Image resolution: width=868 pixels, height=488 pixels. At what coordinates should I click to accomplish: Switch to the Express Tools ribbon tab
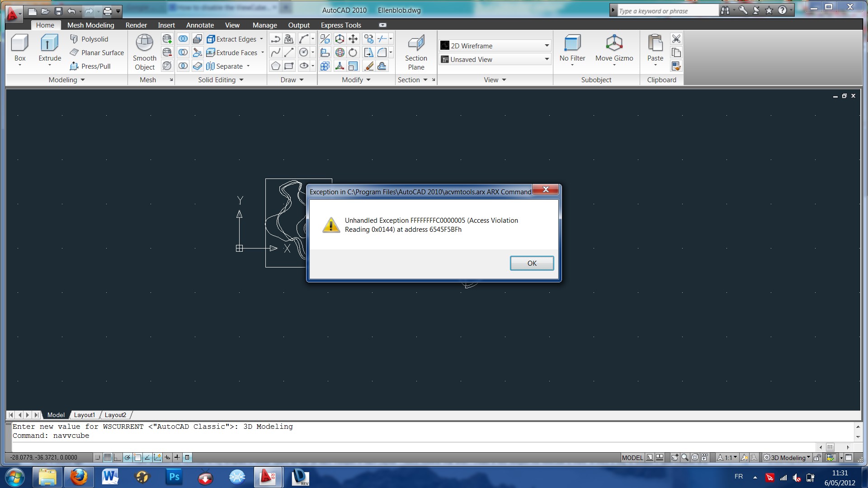[341, 25]
